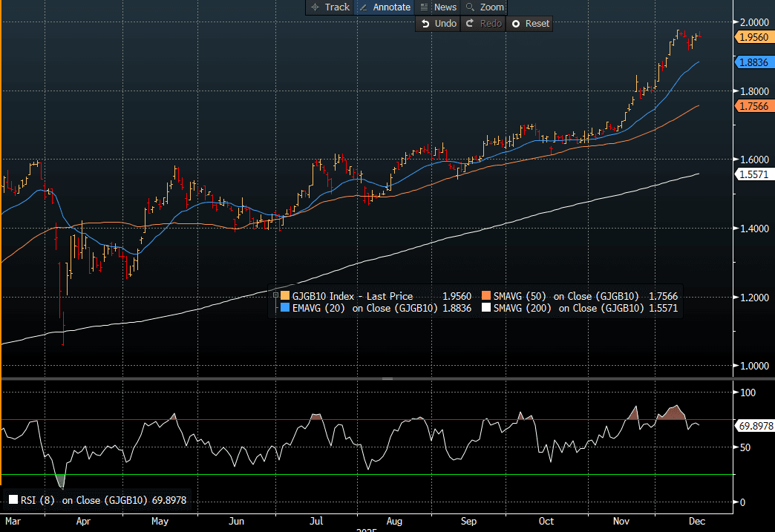Click the Track crosshair icon
Screen dimensions: 775x532
(315, 7)
